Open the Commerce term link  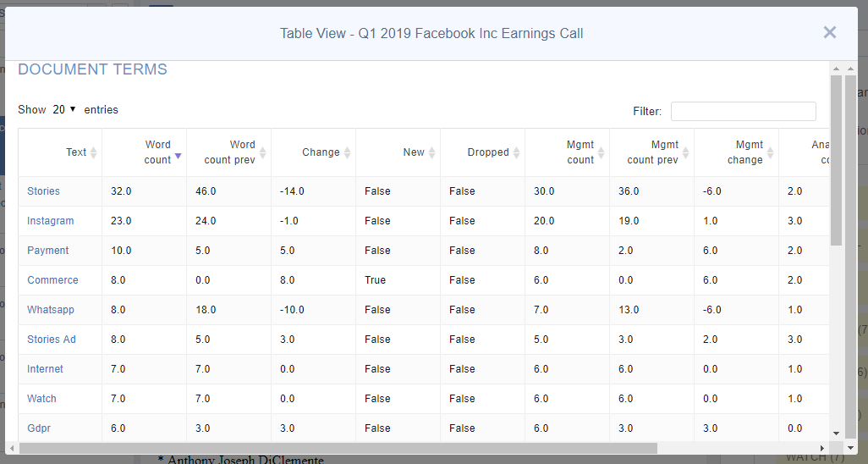(52, 280)
